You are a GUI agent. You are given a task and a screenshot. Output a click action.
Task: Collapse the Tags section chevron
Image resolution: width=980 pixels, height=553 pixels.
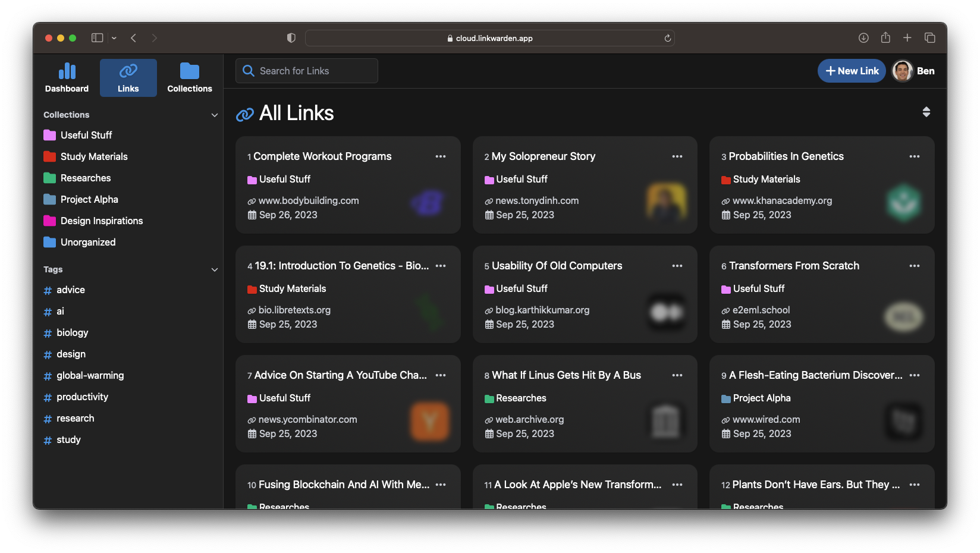click(214, 269)
